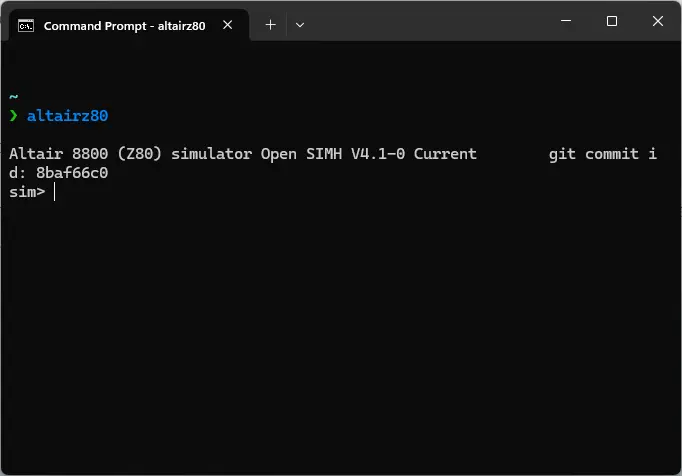Expand the new tab profile dropdown chevron
682x476 pixels.
pos(300,25)
